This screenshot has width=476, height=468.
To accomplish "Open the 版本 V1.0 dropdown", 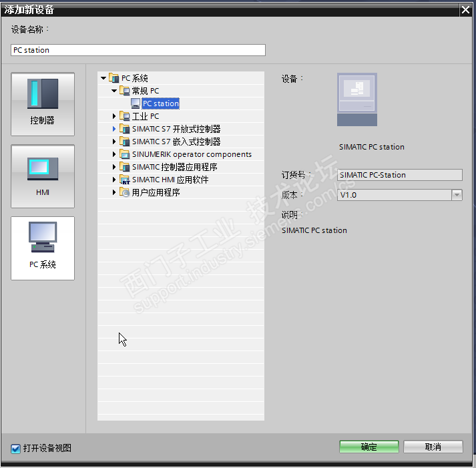I will click(x=457, y=195).
